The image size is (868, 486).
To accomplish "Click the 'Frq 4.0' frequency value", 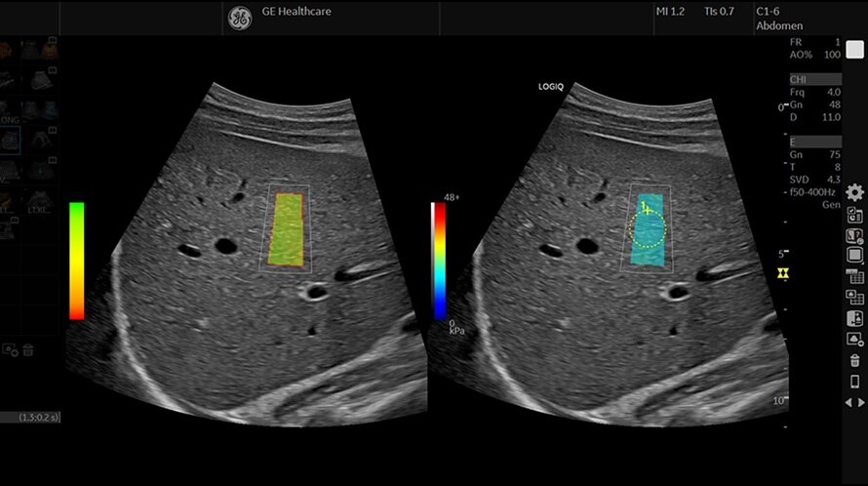I will pos(815,92).
